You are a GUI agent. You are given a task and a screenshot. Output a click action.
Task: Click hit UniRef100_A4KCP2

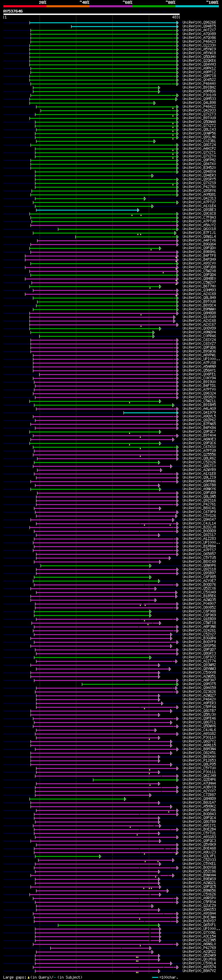pyautogui.click(x=199, y=149)
